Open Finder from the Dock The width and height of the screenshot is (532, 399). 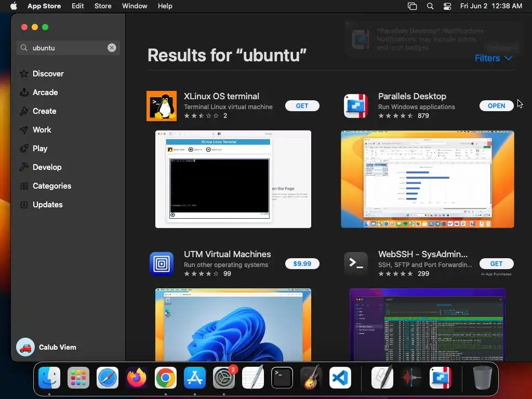coord(49,378)
